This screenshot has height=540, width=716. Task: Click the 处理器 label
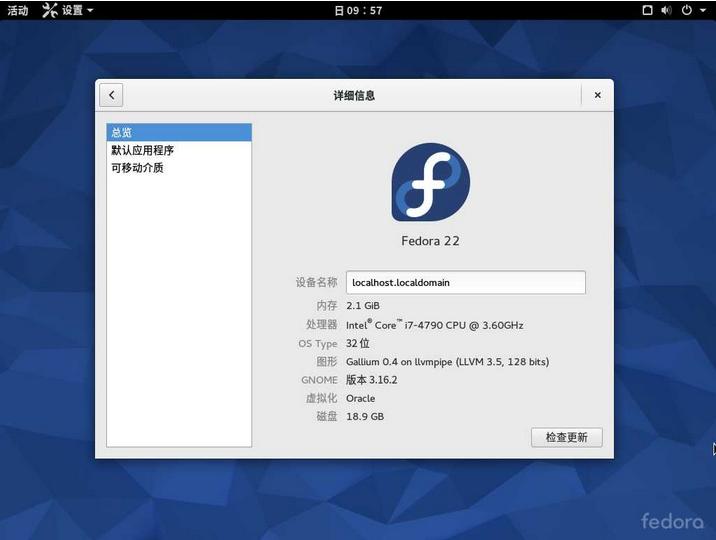click(322, 325)
